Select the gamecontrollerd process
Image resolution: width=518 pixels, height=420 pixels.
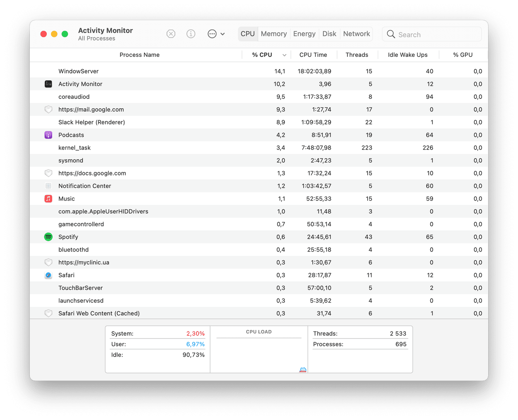[259, 224]
